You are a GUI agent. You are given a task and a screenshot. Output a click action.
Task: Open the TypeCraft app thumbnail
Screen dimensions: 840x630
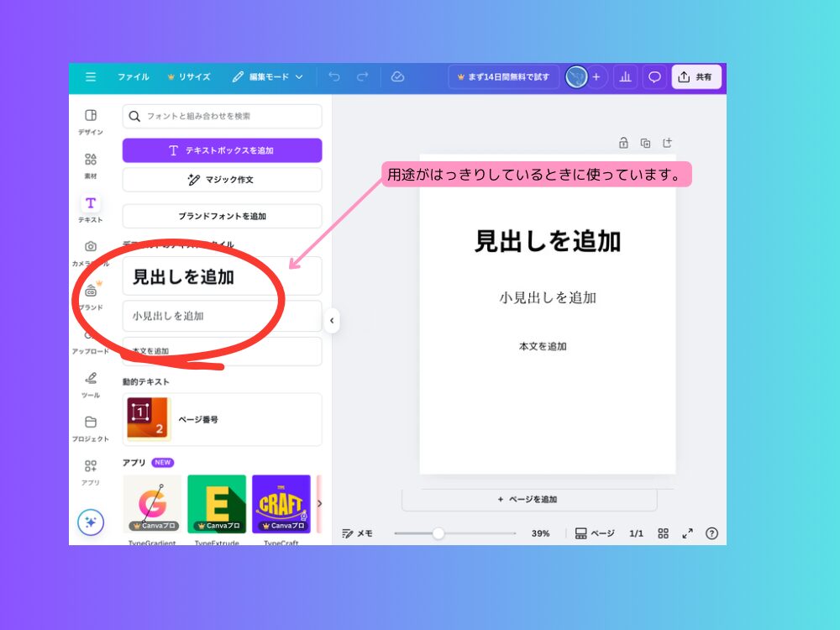click(x=281, y=503)
